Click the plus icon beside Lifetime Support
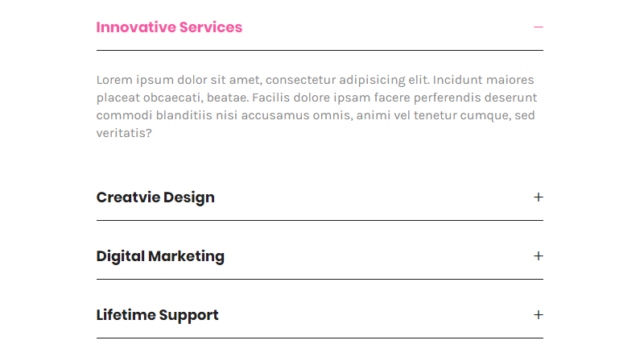This screenshot has height=353, width=644. coord(539,315)
